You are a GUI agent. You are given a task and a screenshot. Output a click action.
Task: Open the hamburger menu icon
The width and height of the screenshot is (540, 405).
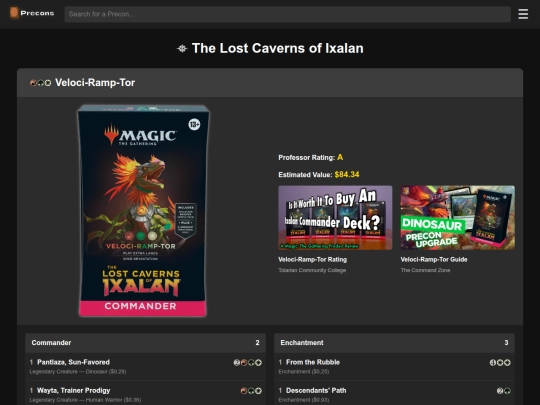coord(523,14)
